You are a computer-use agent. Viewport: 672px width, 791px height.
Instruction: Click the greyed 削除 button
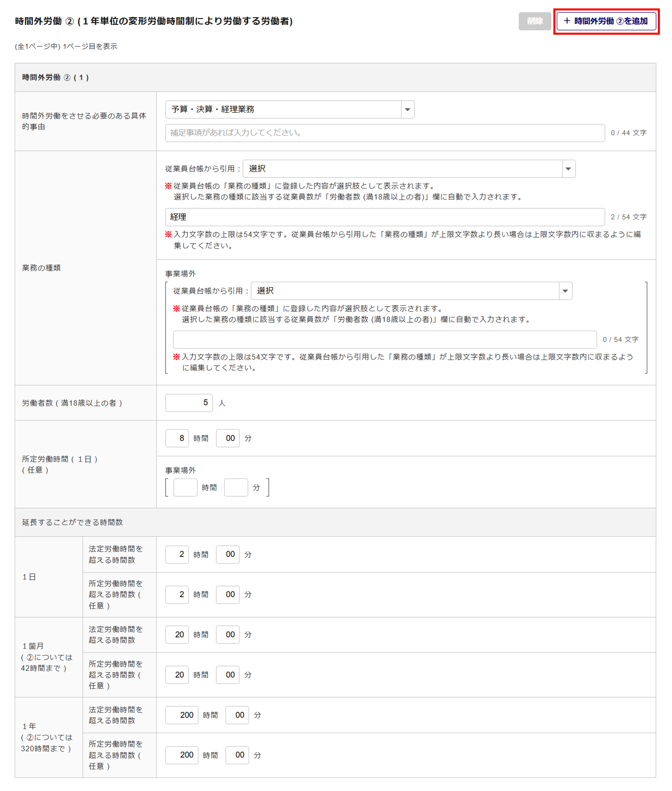534,21
